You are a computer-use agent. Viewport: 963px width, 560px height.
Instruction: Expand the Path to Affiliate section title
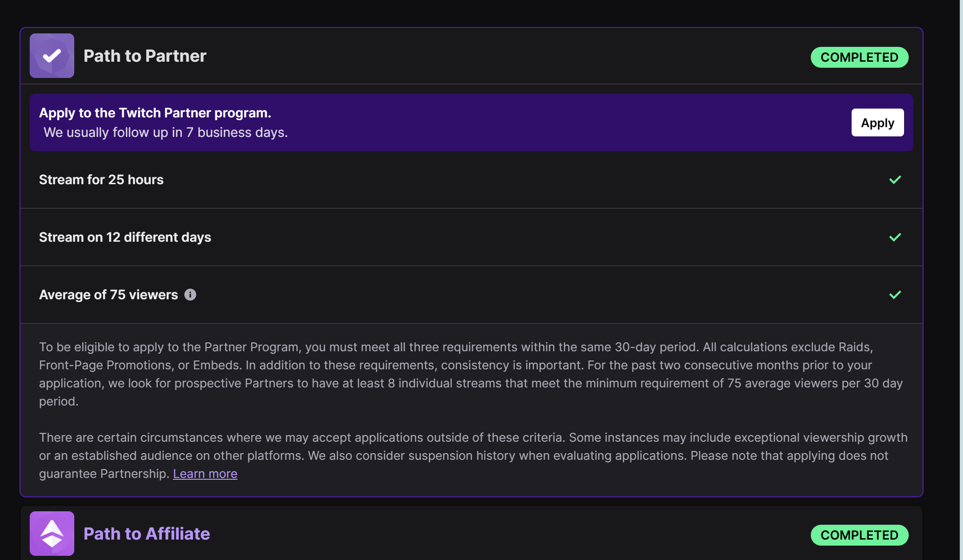[147, 534]
